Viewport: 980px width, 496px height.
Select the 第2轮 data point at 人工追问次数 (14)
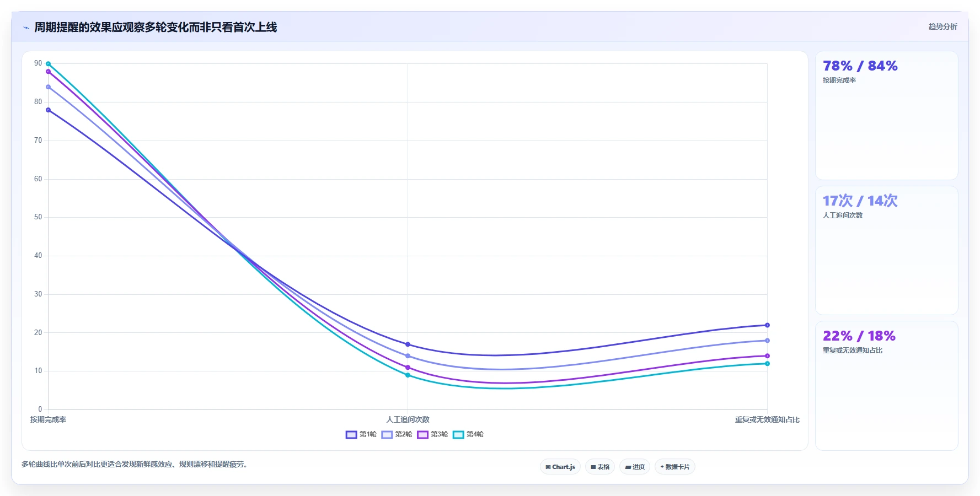pos(408,356)
